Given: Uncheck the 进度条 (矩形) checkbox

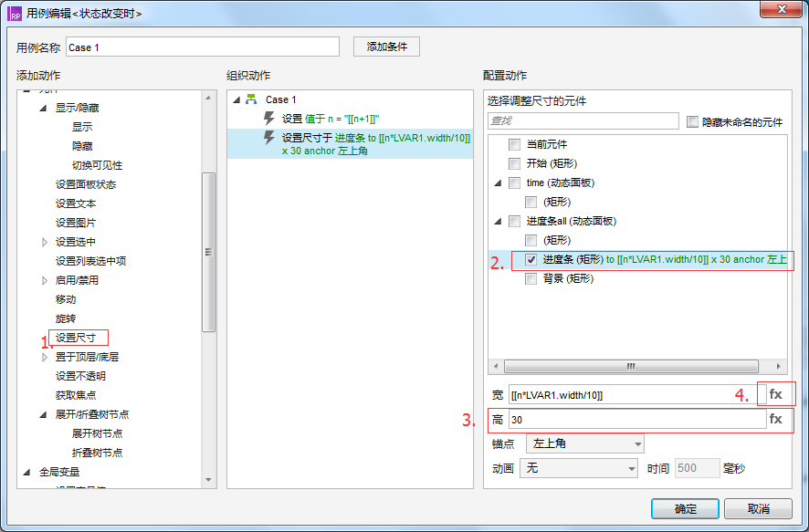Looking at the screenshot, I should coord(531,259).
